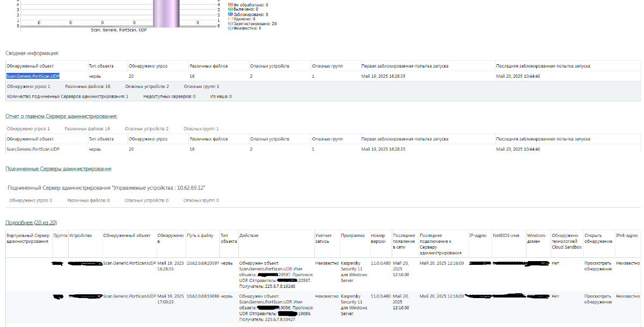Click action text ending 'Получатель: 225.6.7.8:19248'
The image size is (644, 327).
pyautogui.click(x=276, y=274)
